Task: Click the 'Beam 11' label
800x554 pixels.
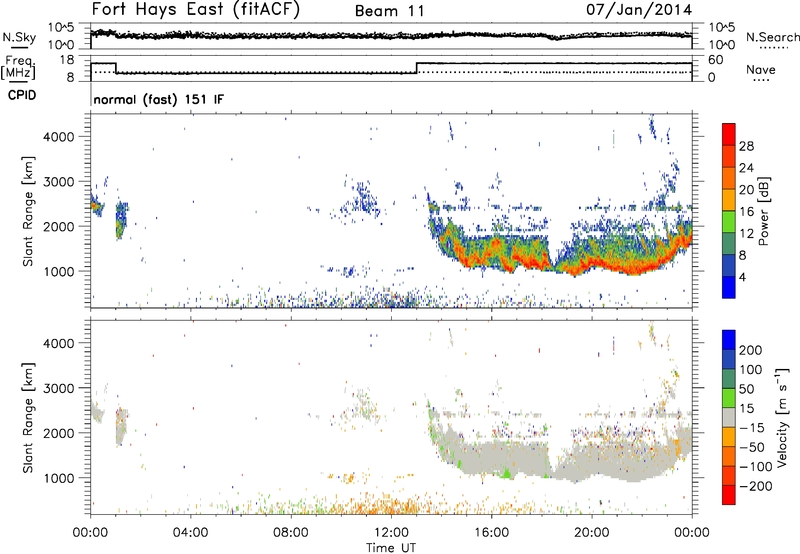Action: (x=389, y=11)
